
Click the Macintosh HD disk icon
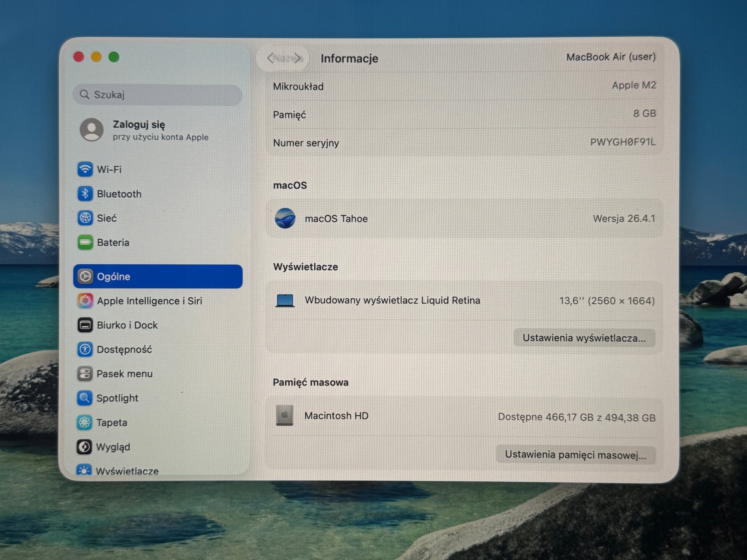284,415
